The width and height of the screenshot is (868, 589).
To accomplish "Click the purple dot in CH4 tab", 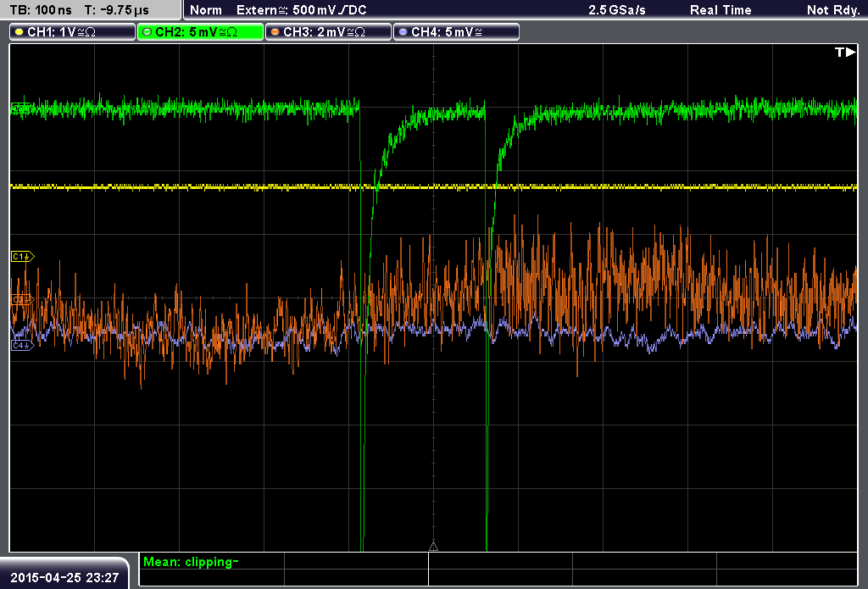I will 403,32.
